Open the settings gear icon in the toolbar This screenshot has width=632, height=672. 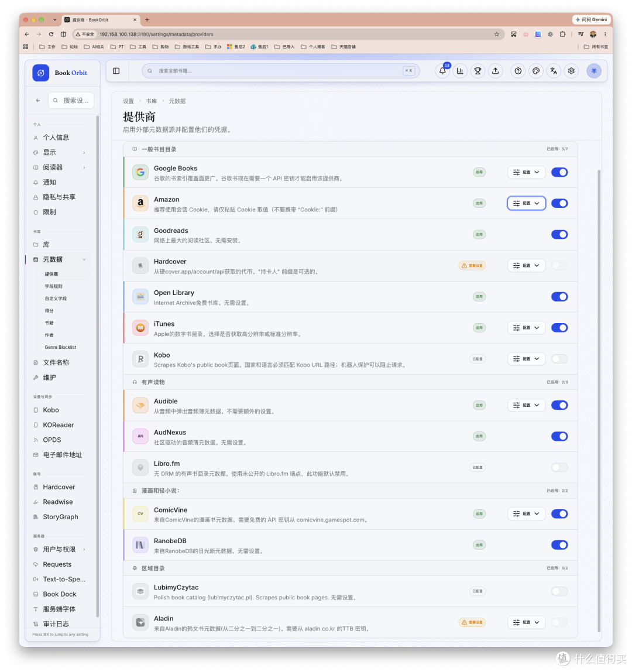click(x=571, y=71)
